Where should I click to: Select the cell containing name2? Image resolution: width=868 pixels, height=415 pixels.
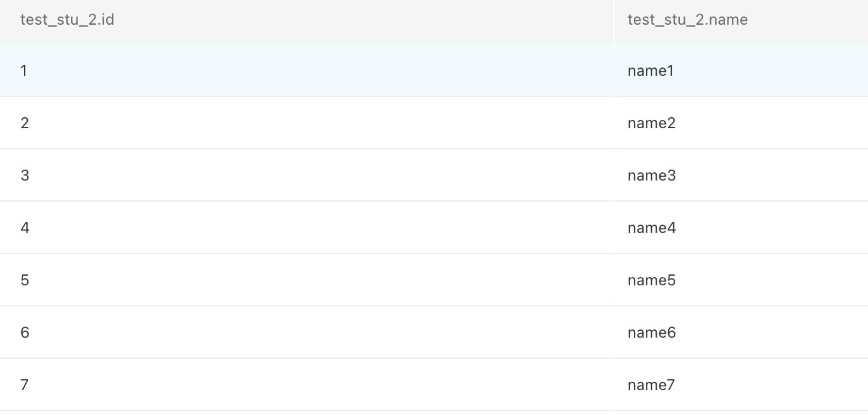point(741,123)
